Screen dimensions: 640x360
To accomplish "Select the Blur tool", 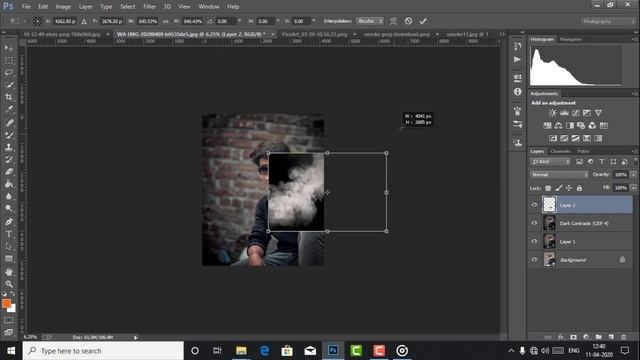I will coord(9,196).
